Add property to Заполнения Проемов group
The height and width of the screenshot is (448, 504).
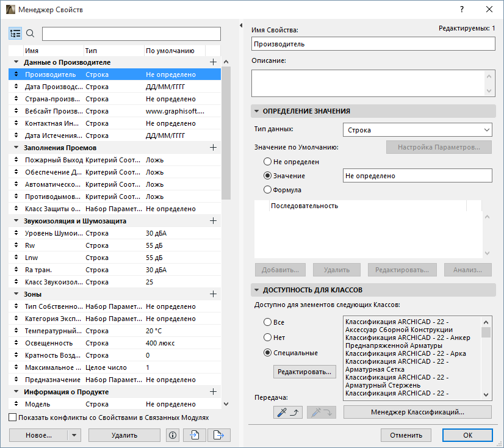(x=213, y=148)
